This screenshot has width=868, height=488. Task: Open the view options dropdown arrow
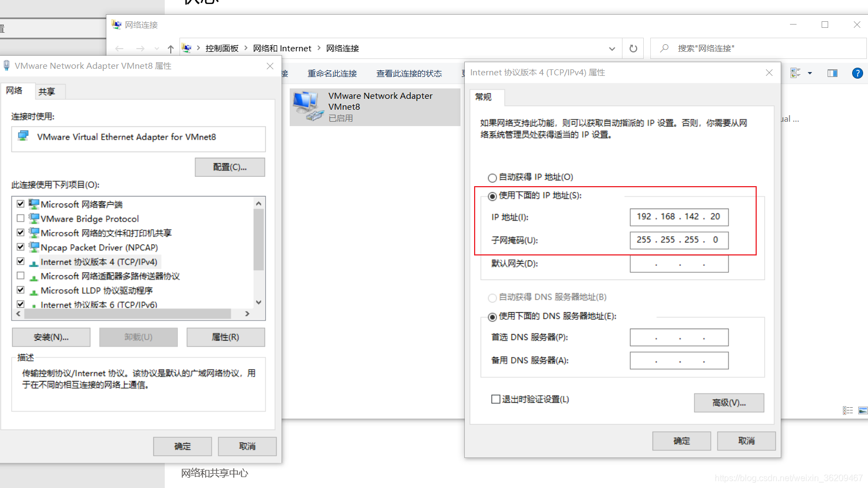[810, 73]
